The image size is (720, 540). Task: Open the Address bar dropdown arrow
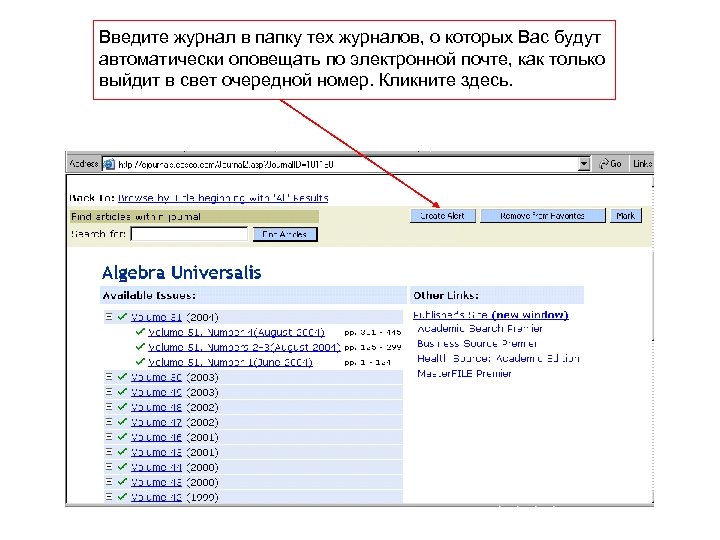click(x=584, y=164)
